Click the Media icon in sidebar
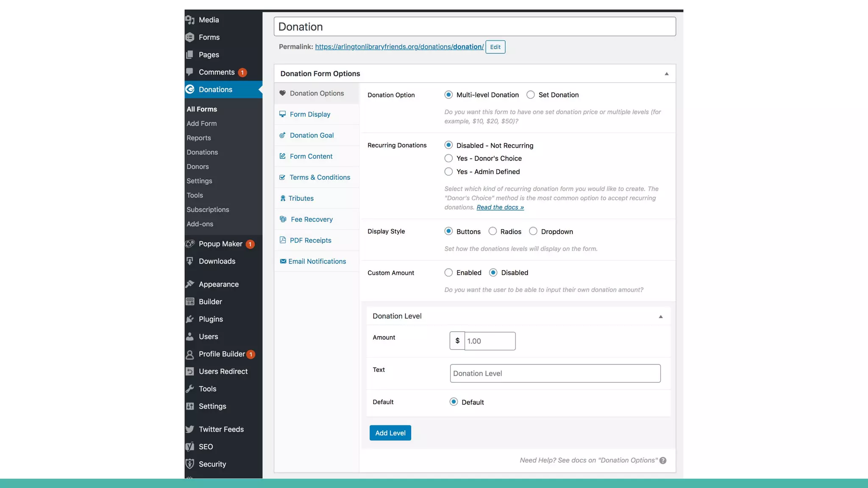Screen dimensions: 868x488 (190, 20)
